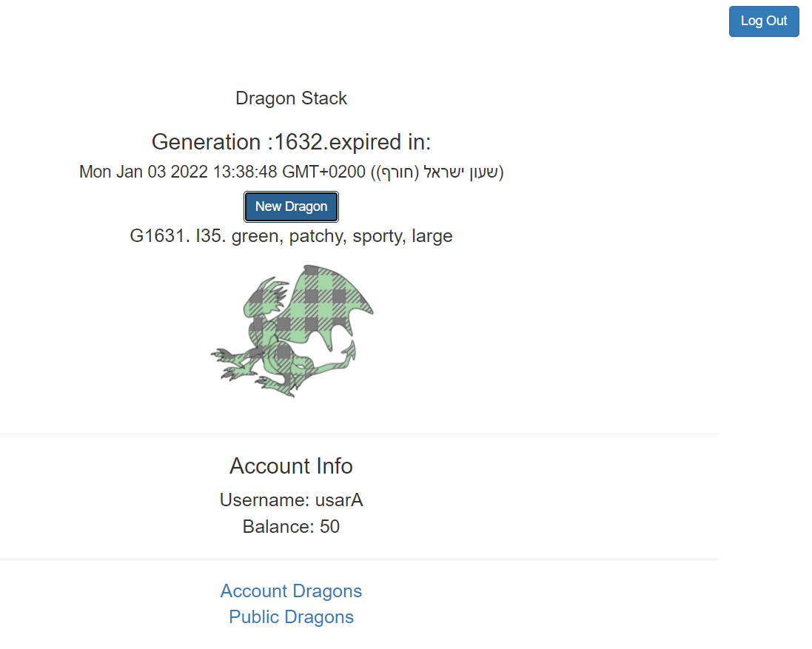Image resolution: width=812 pixels, height=649 pixels.
Task: Click dragon description G1631. I35. green, patchy
Action: click(x=291, y=236)
